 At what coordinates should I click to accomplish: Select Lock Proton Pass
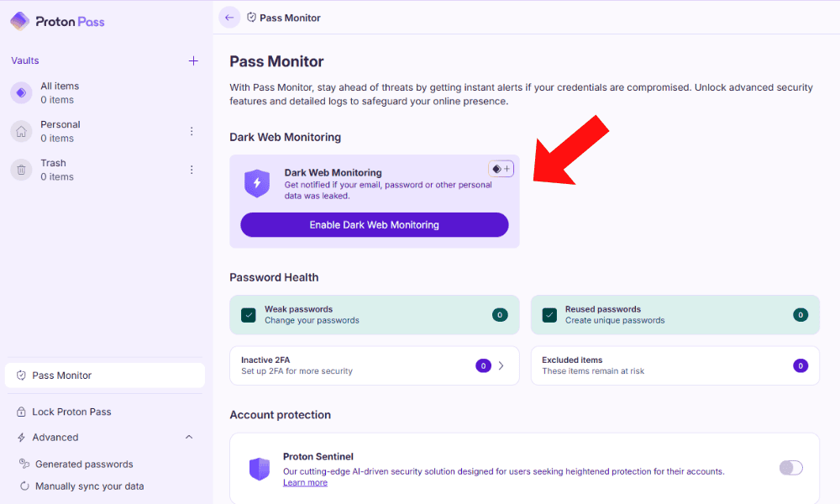(71, 412)
